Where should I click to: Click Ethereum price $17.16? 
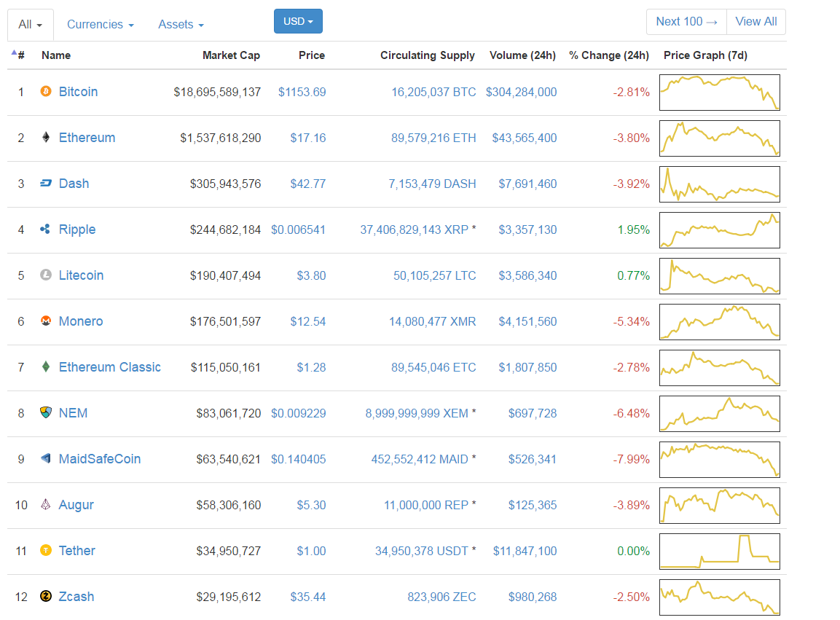pos(308,138)
